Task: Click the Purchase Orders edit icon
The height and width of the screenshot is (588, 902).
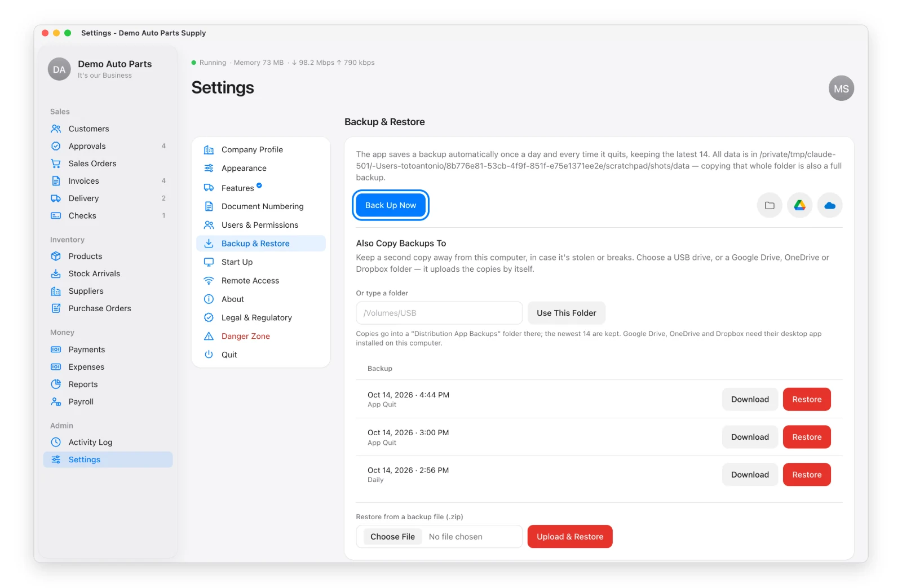Action: tap(56, 308)
